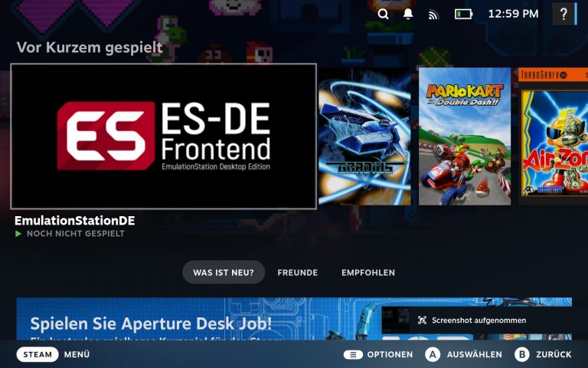This screenshot has width=588, height=368.
Task: Select the WAS IST NEU? tab
Action: tap(224, 272)
